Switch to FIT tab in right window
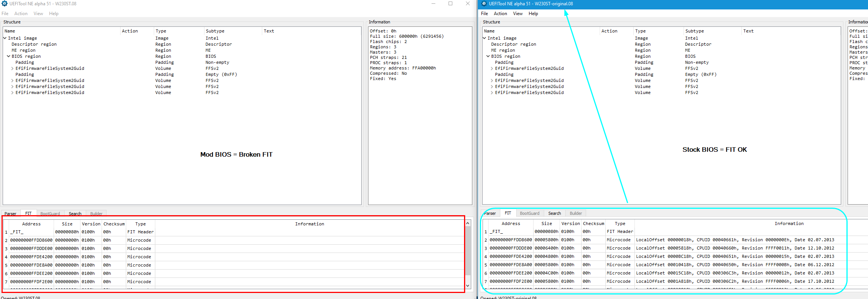Viewport: 868px width, 299px height. pos(508,213)
